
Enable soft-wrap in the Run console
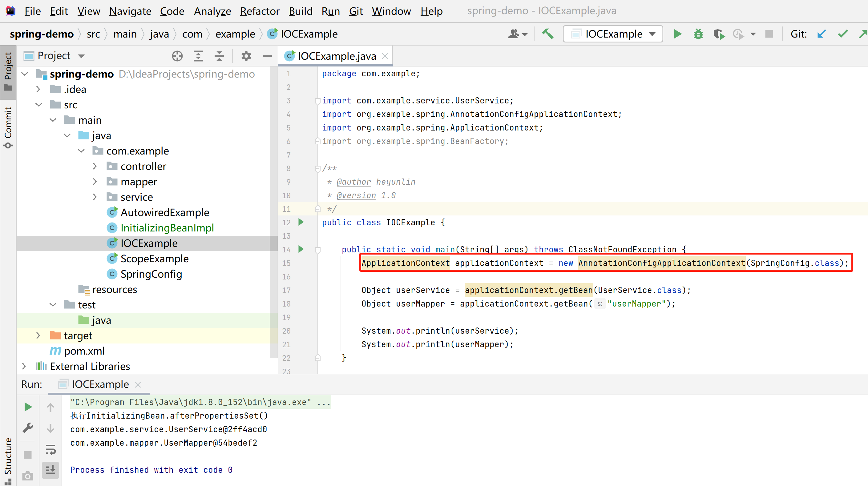coord(50,450)
